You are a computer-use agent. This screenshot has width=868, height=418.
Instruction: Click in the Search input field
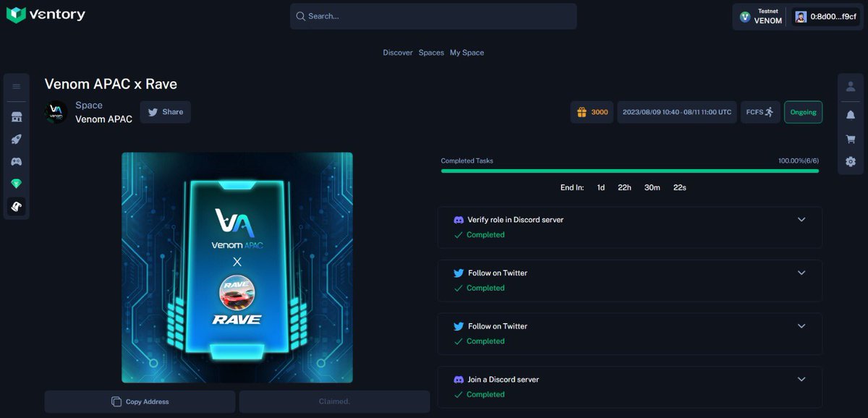(x=433, y=16)
